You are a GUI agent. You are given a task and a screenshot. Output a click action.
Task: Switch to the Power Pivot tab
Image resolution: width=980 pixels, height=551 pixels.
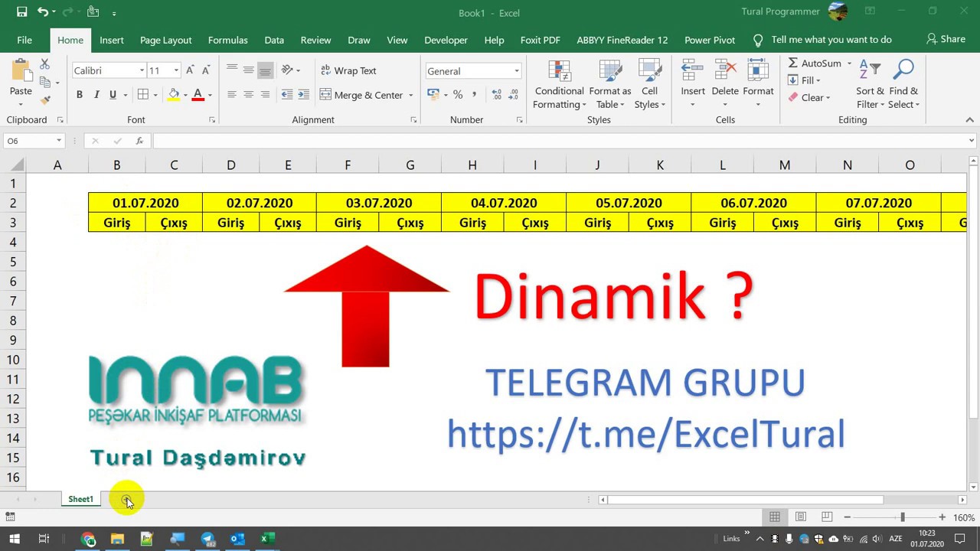(710, 40)
